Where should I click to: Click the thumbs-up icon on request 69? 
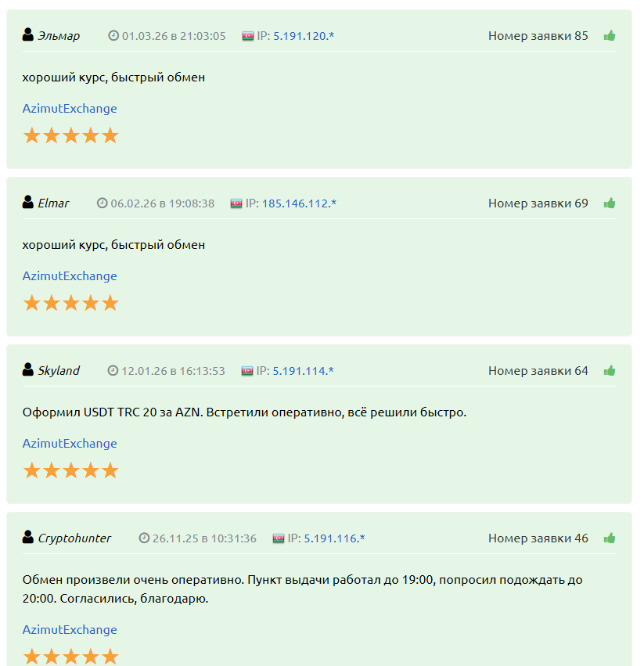pyautogui.click(x=610, y=203)
